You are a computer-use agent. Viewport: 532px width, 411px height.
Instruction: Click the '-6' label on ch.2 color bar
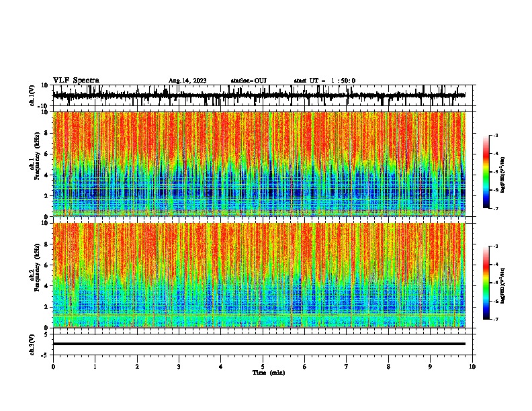pyautogui.click(x=495, y=301)
